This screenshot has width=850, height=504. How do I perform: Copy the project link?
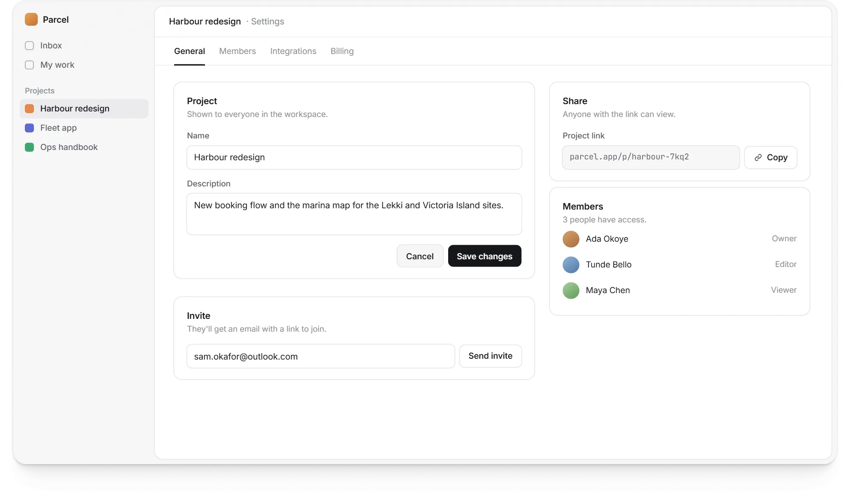pos(771,157)
